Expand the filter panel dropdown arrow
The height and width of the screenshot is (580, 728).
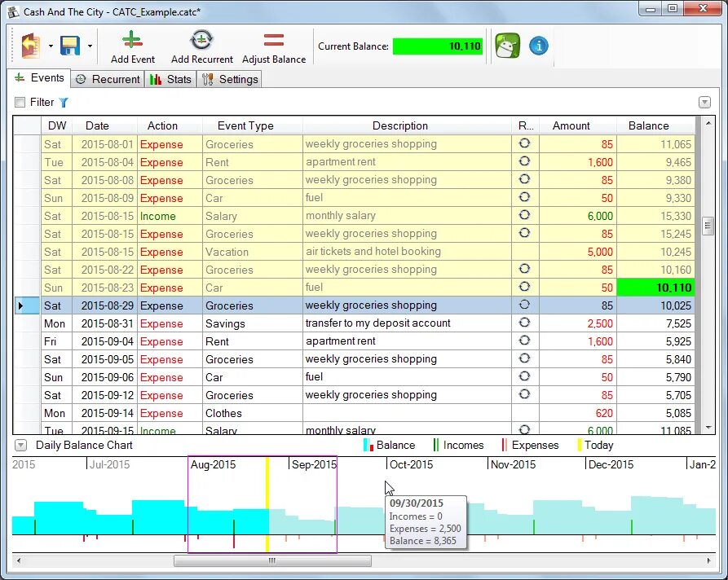[x=704, y=102]
